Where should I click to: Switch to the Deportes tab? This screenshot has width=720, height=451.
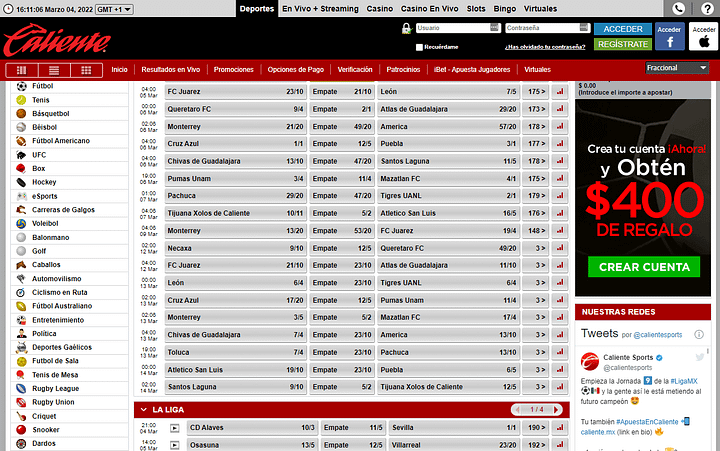coord(257,9)
